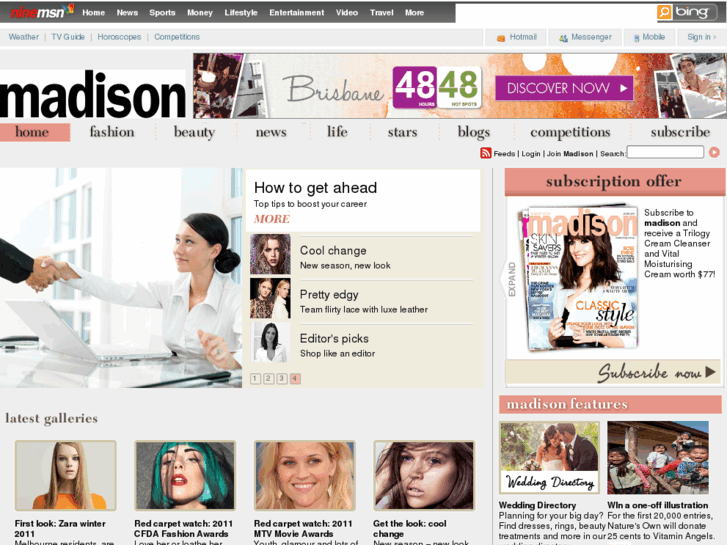Click the Hotmail envelope icon

[501, 38]
